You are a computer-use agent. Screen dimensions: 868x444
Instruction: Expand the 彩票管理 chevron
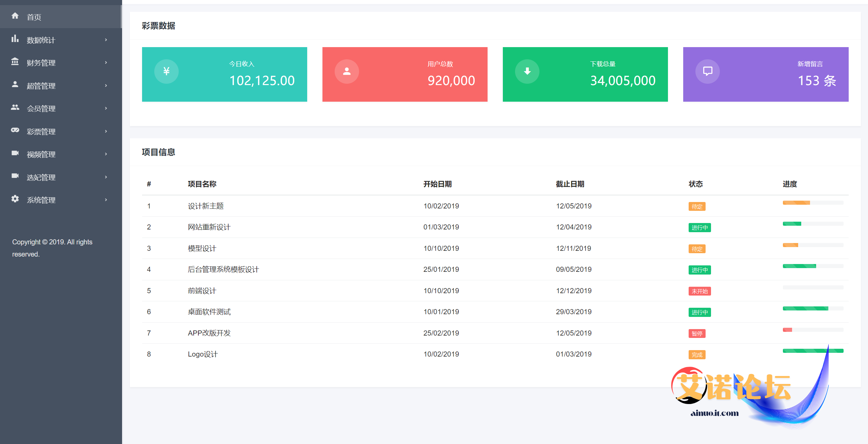pos(106,132)
